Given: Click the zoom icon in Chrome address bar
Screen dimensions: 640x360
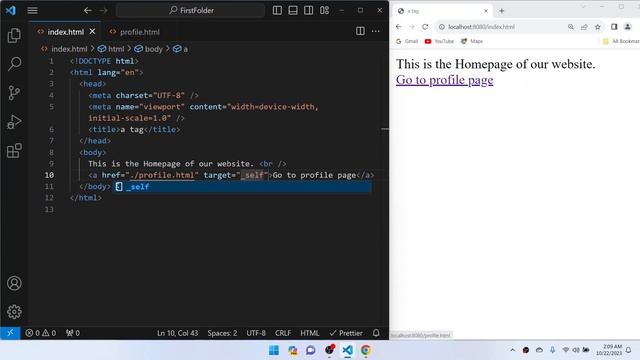Looking at the screenshot, I should pyautogui.click(x=571, y=27).
